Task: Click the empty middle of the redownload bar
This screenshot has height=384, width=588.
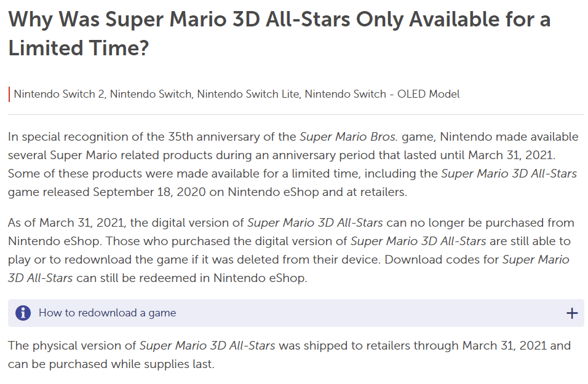Action: pos(369,313)
